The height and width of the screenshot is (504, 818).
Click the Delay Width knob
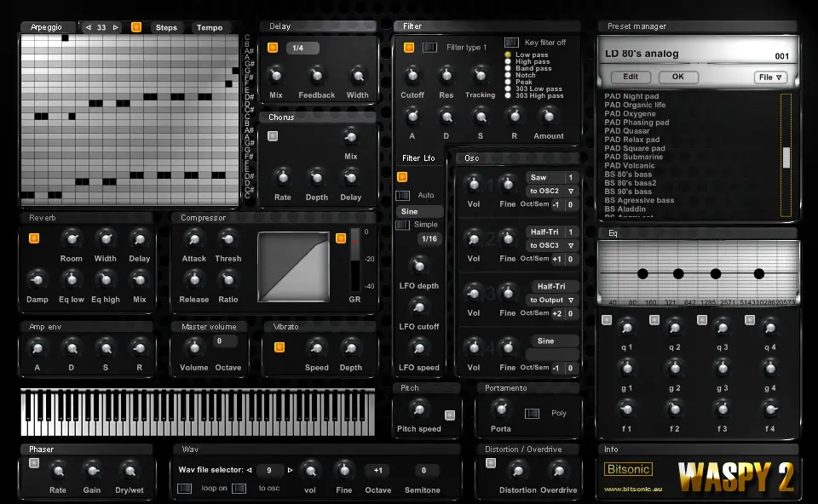pyautogui.click(x=357, y=76)
